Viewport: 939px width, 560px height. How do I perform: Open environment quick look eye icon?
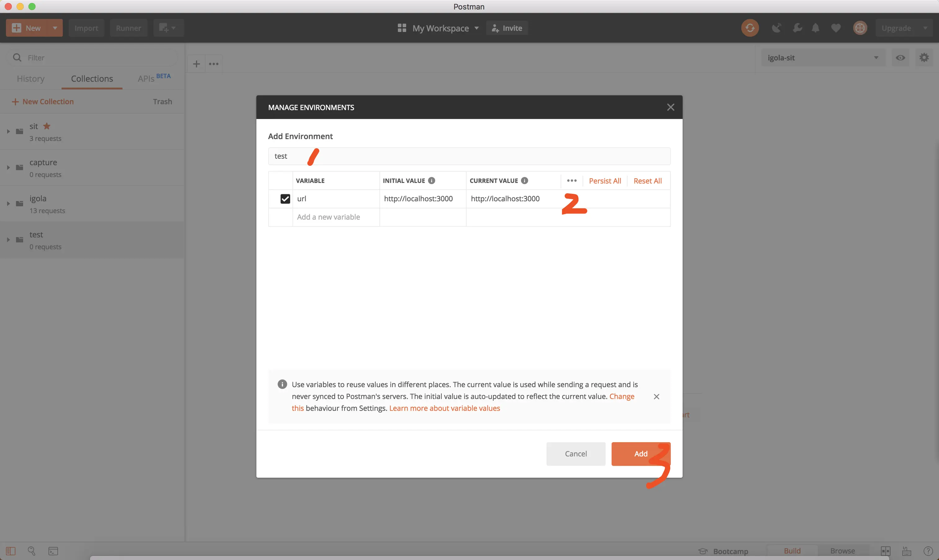pos(900,58)
